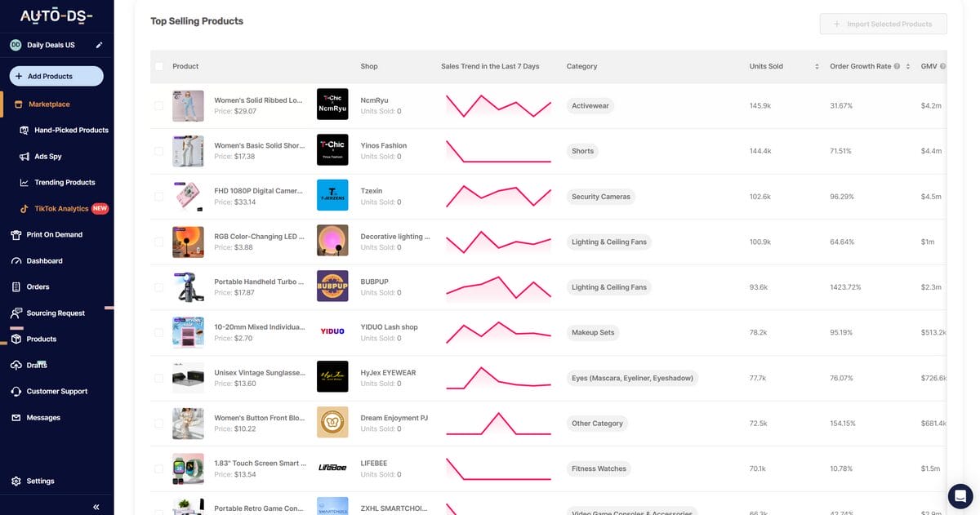Check the Portable Handheld Turbo row checkbox

point(158,286)
